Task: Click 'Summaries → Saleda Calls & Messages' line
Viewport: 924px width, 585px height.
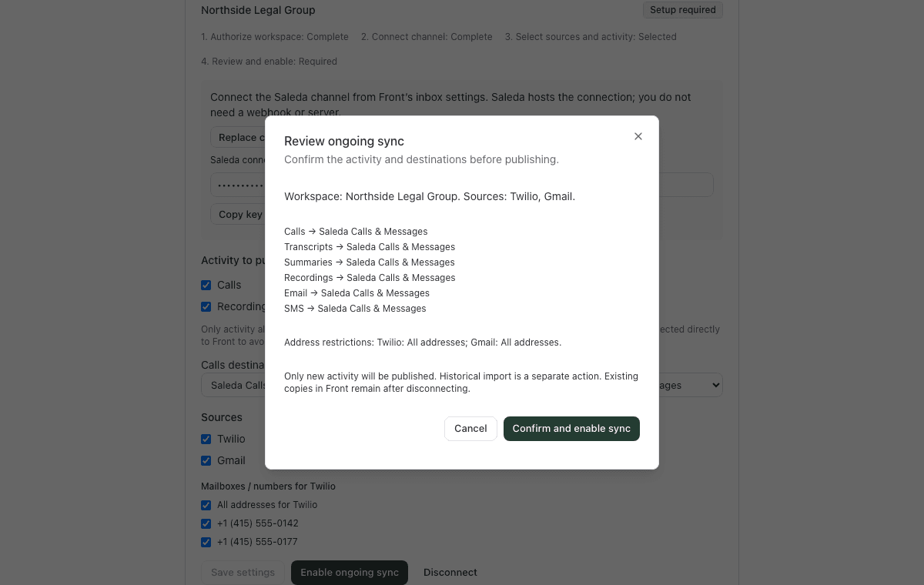Action: click(370, 262)
